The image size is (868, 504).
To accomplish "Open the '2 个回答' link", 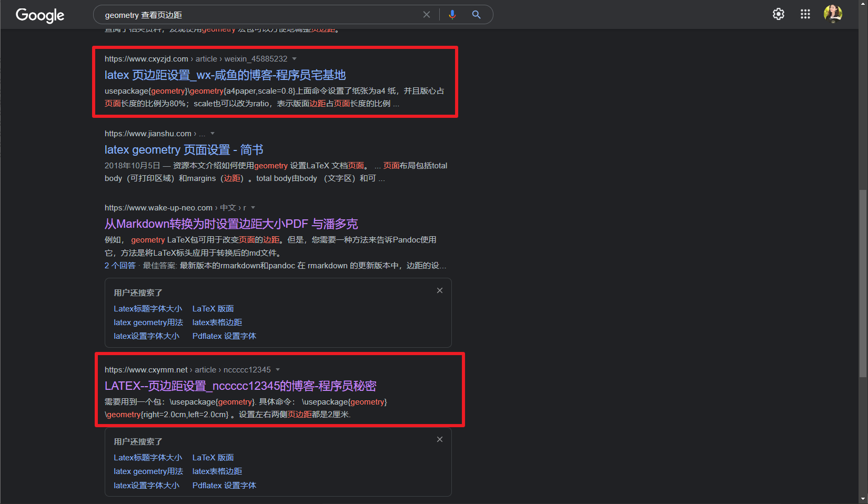I will pyautogui.click(x=120, y=266).
